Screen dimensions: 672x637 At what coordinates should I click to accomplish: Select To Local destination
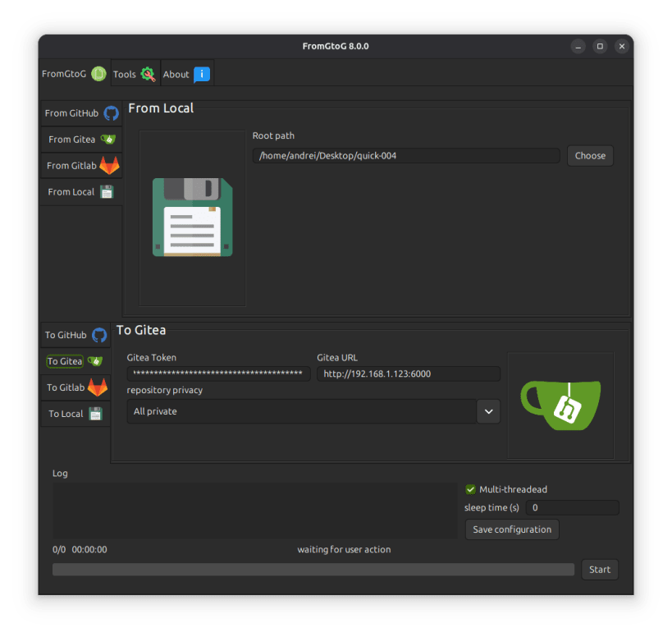[75, 413]
